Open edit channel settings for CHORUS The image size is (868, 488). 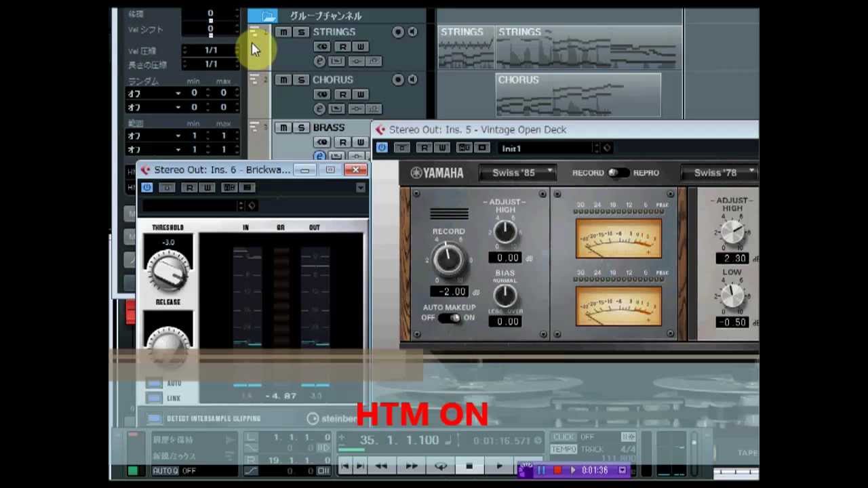(319, 108)
